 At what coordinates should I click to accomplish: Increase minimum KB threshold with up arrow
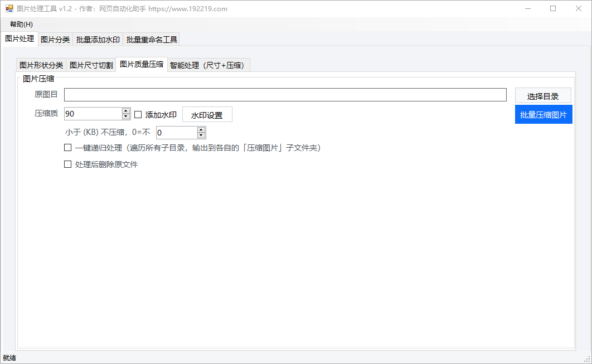(x=201, y=130)
